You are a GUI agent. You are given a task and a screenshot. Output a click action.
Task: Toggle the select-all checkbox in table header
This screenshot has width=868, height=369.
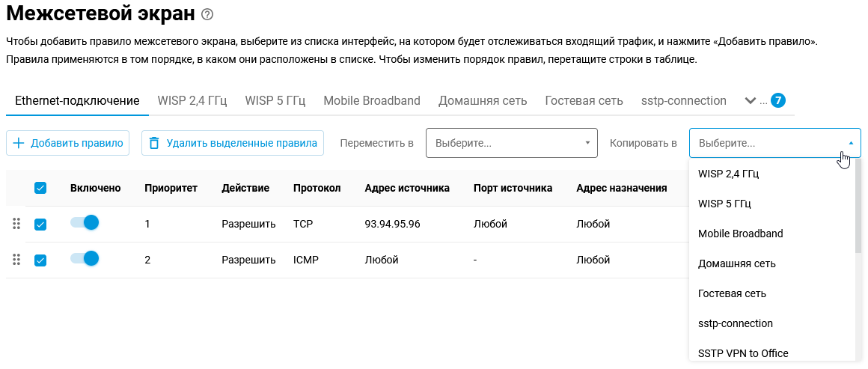tap(40, 189)
